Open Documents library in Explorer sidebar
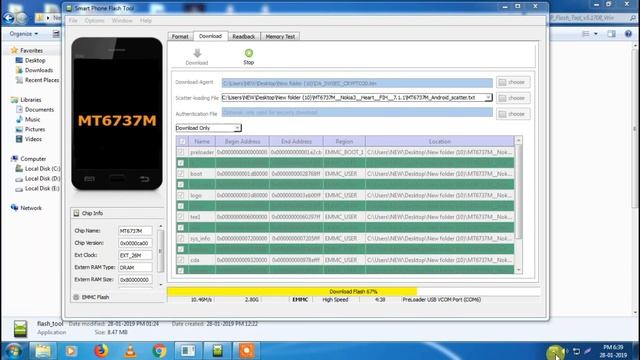 pos(39,109)
